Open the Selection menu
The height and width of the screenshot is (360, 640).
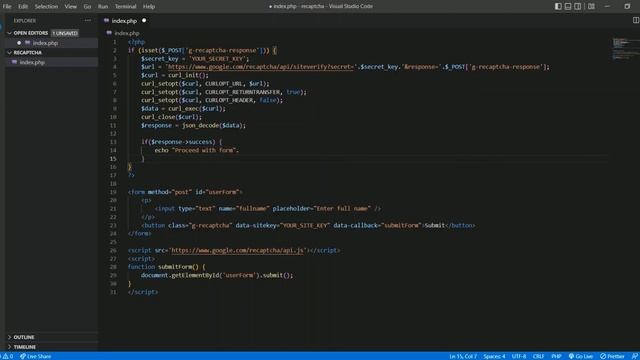(x=46, y=7)
